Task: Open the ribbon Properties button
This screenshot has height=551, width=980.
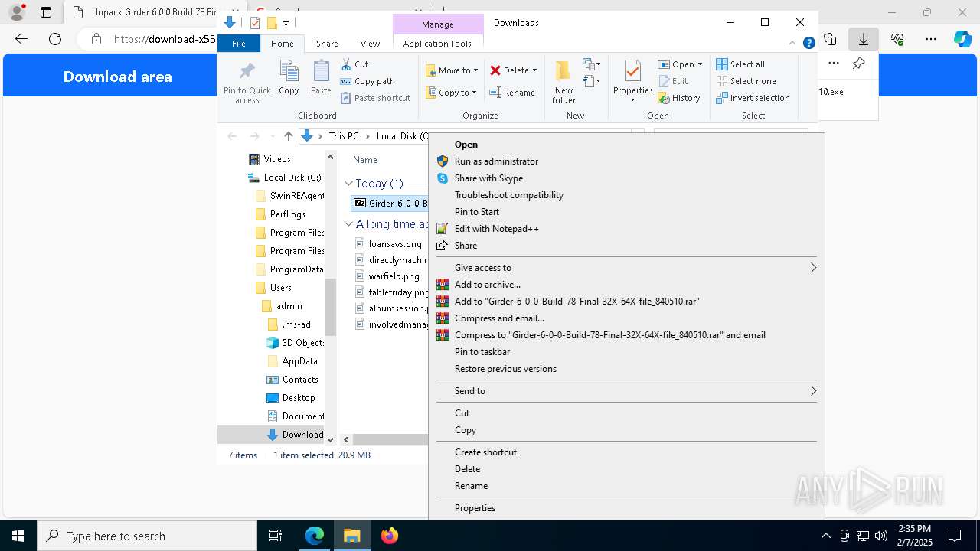Action: tap(632, 81)
